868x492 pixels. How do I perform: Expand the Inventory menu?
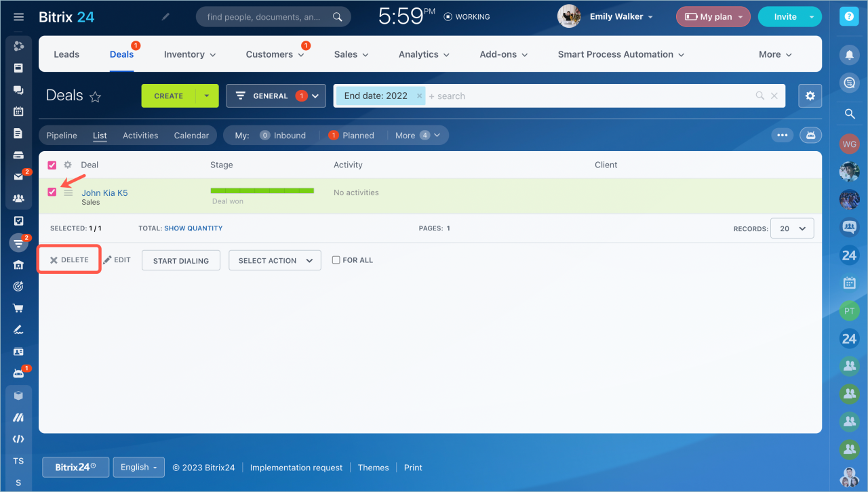point(190,54)
